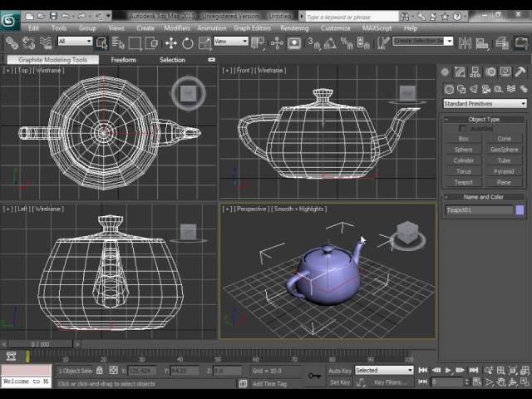Open the Hierarchy command panel tab
The image size is (532, 399).
coord(475,72)
